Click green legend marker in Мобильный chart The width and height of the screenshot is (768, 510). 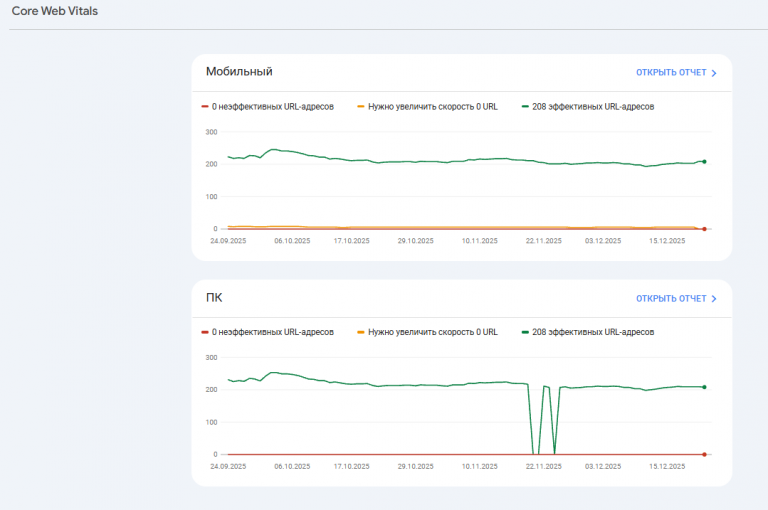point(525,106)
